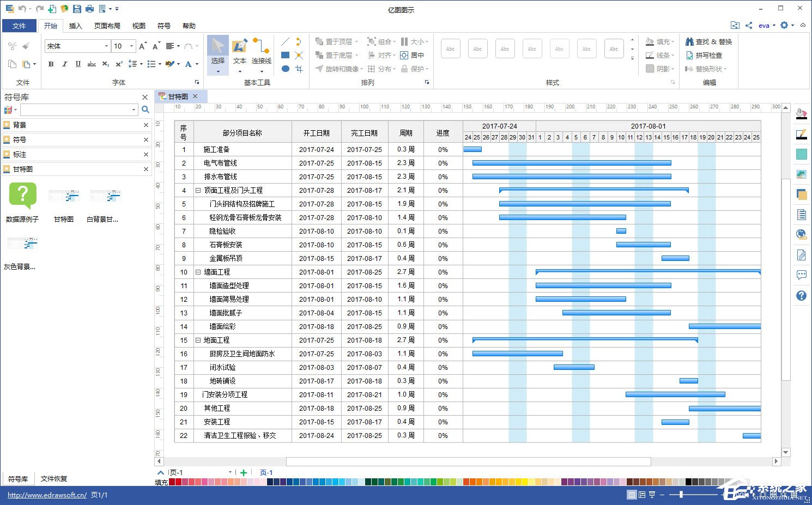The width and height of the screenshot is (812, 505).
Task: Click the crop tool icon
Action: pos(299,69)
